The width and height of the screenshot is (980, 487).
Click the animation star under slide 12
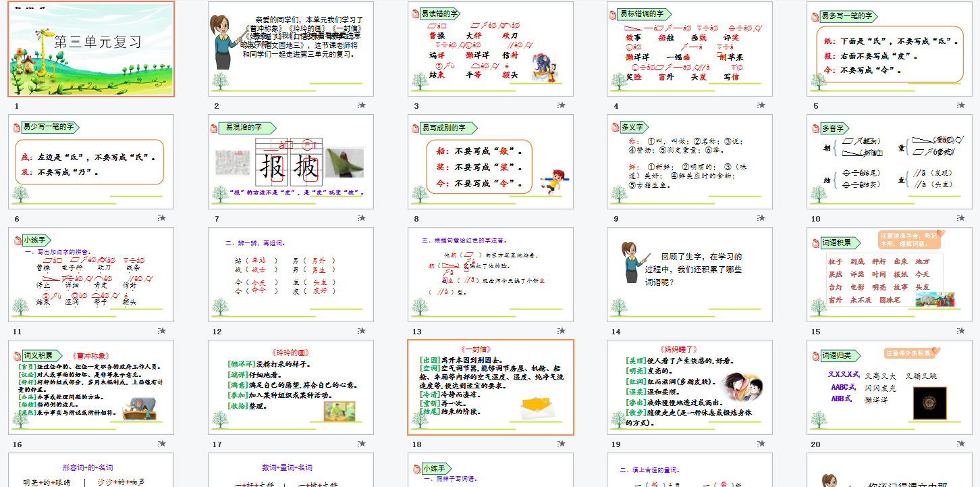pos(362,331)
